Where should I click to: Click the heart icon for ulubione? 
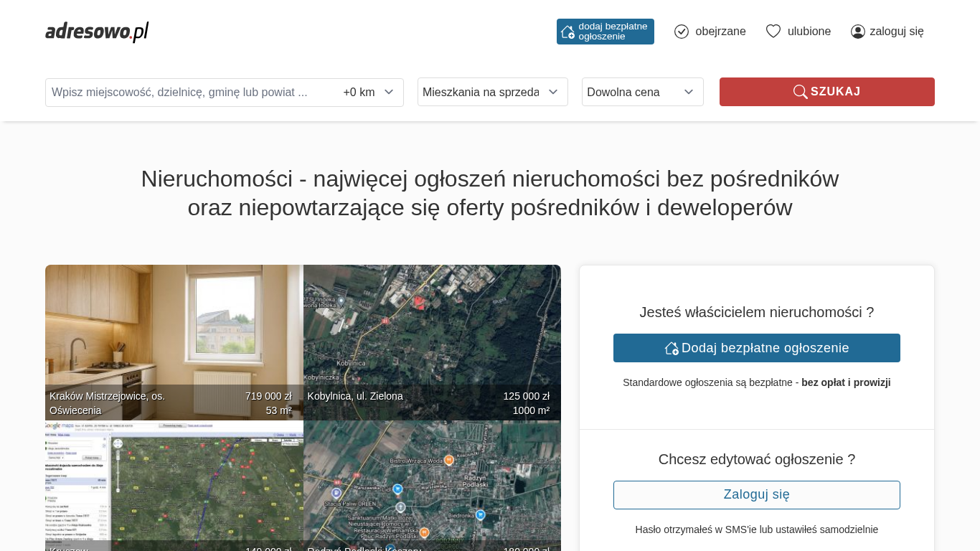[x=773, y=32]
